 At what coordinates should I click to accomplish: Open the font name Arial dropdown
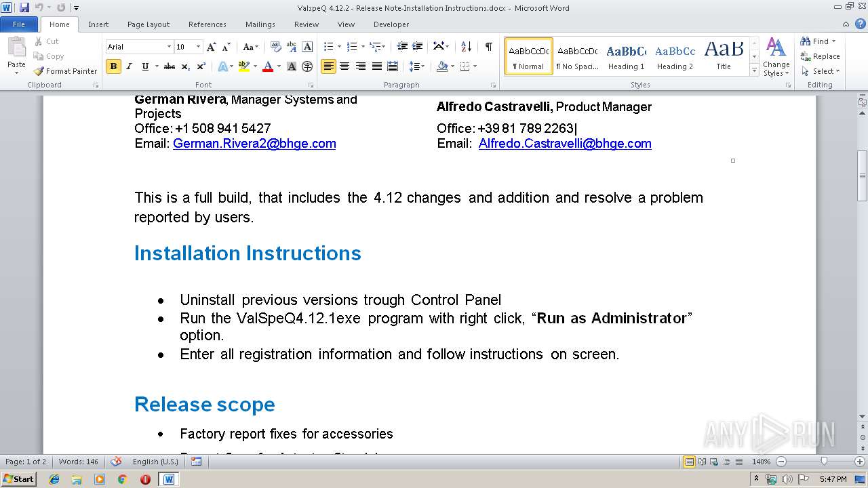(x=169, y=47)
